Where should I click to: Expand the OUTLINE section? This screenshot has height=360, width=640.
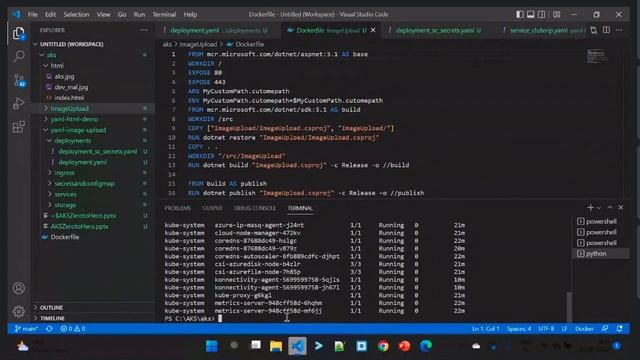[93, 307]
